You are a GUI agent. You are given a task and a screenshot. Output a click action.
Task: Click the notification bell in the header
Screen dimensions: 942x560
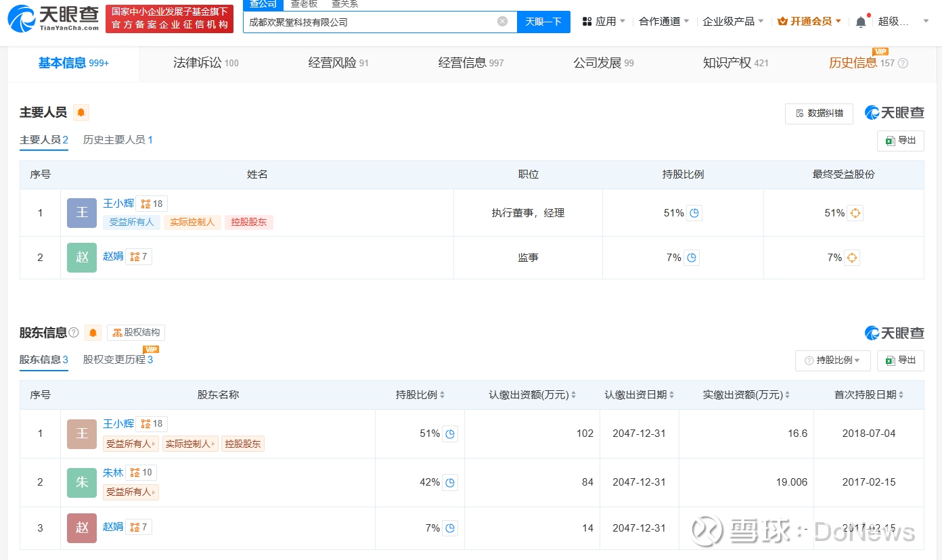point(860,22)
